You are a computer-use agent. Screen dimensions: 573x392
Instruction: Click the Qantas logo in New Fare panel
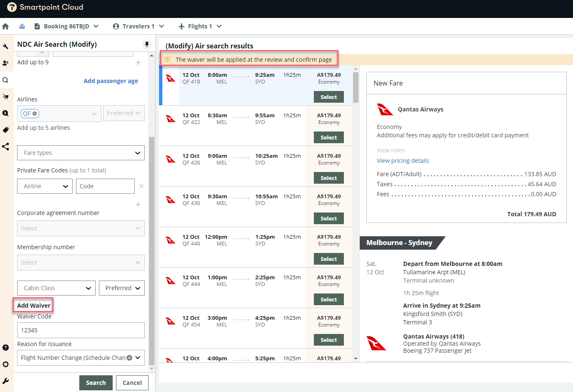(x=385, y=109)
